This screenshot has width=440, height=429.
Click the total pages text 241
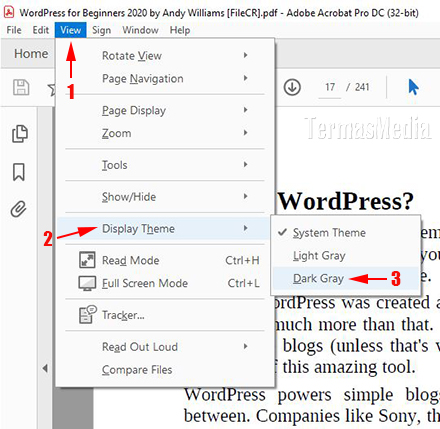[362, 87]
